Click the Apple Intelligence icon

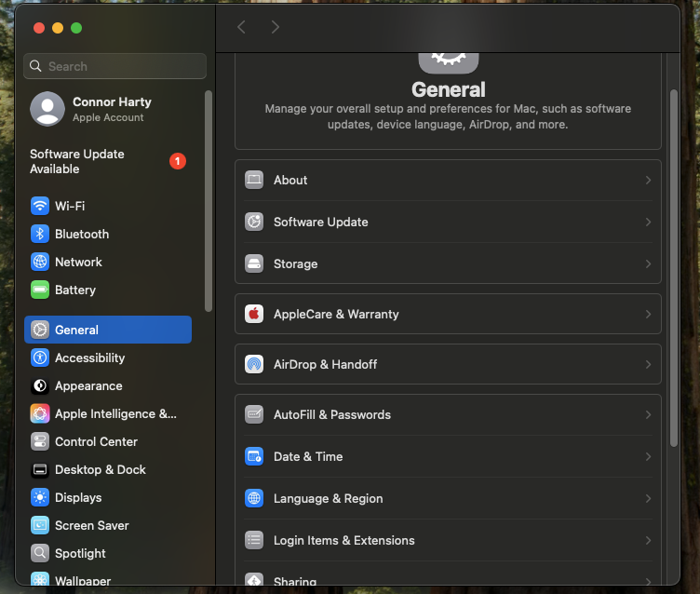click(x=40, y=413)
